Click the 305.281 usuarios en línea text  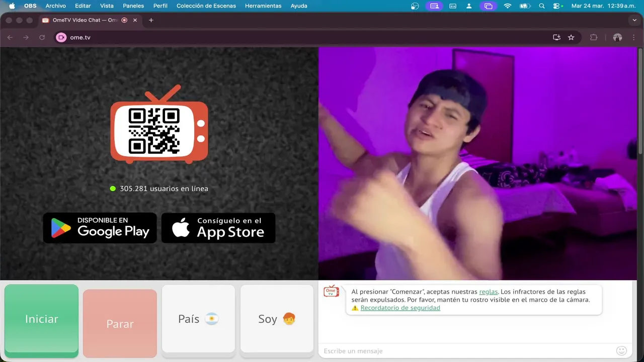[x=164, y=189]
